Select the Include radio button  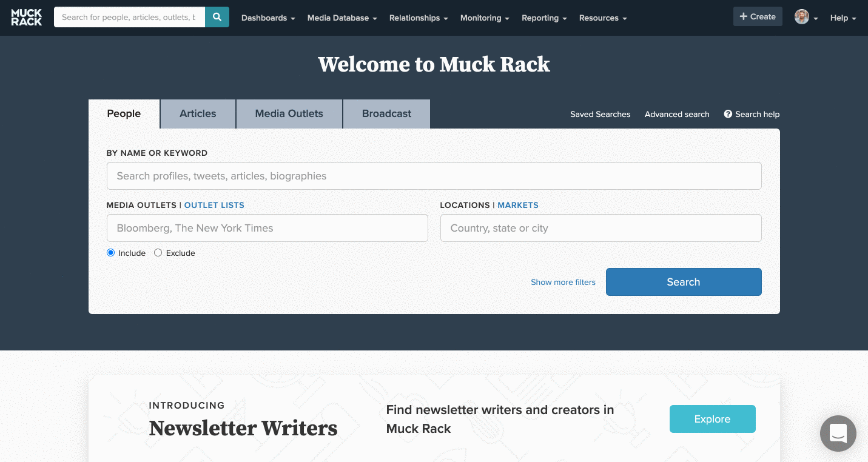pos(111,253)
